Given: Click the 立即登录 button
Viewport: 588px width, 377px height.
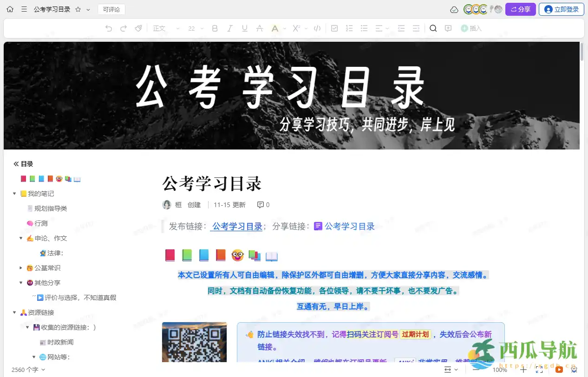Looking at the screenshot, I should pos(561,9).
